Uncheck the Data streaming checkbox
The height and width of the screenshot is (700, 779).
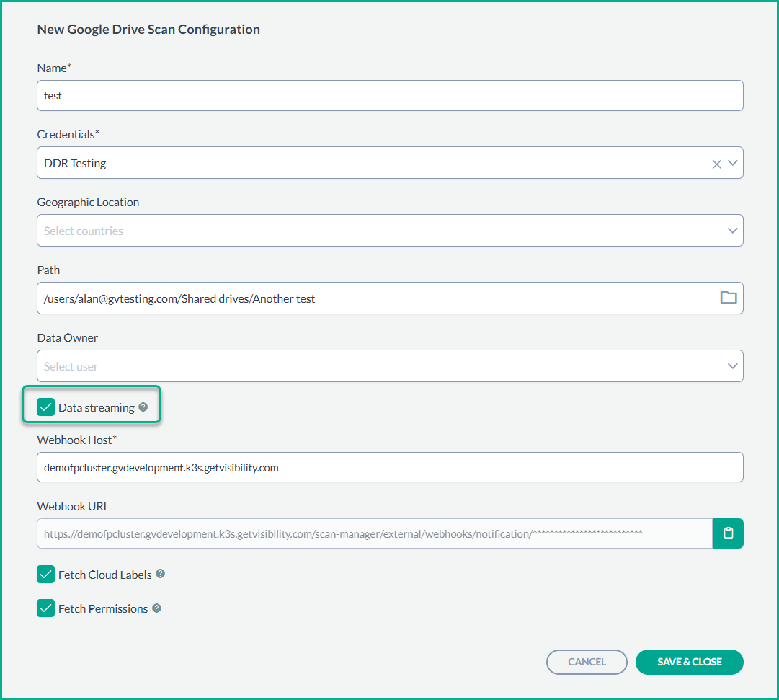(x=46, y=408)
